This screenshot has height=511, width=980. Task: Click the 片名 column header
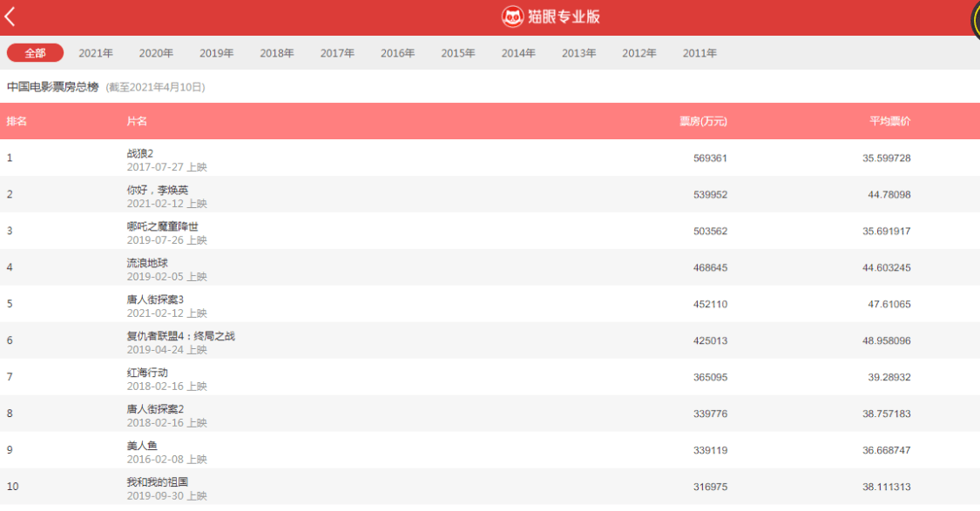[x=137, y=121]
